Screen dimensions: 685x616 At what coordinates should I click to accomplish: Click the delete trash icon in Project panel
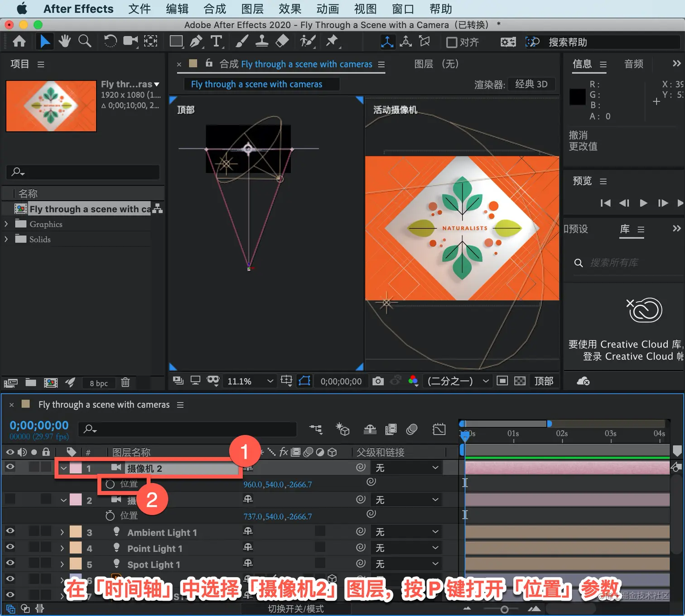[x=125, y=383]
